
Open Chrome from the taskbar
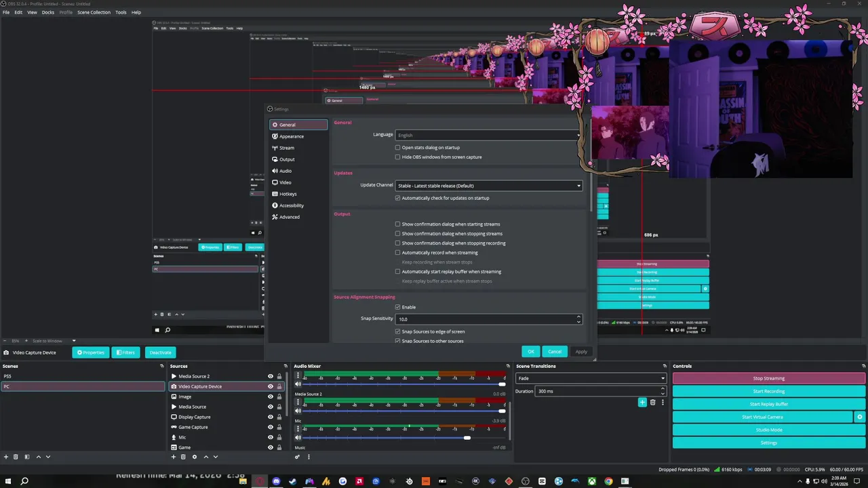(608, 481)
